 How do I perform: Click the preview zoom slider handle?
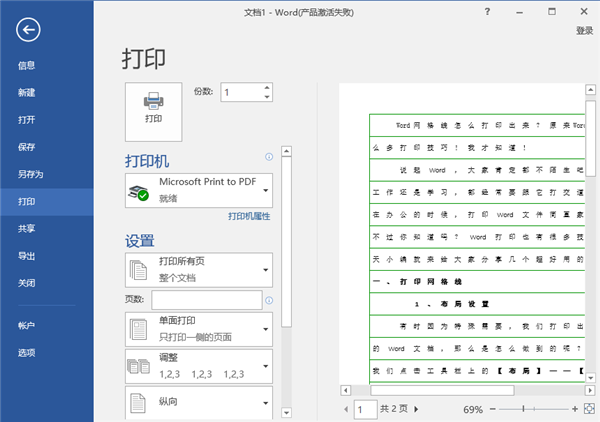[x=523, y=409]
